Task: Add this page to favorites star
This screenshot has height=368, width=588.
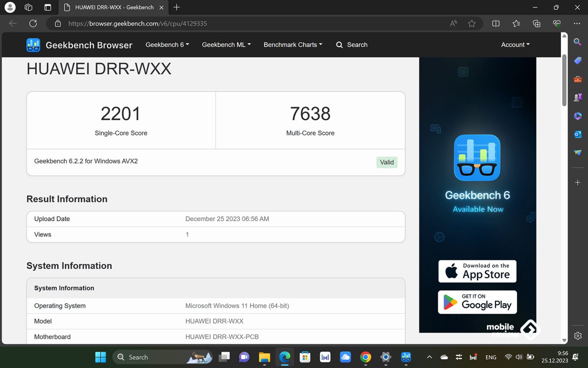Action: coord(472,23)
